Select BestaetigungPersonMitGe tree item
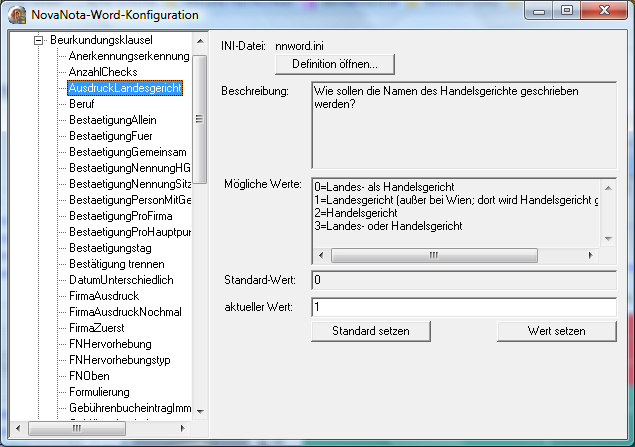 130,200
